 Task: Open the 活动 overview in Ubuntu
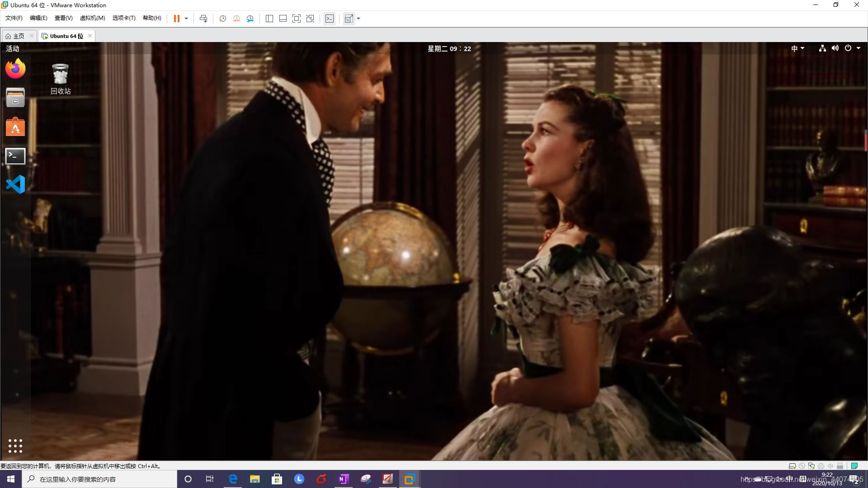13,48
